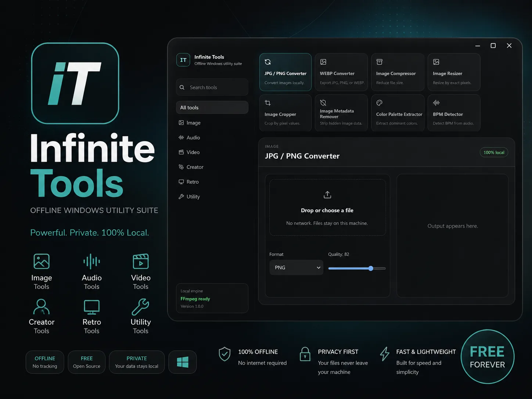Click the PRIVATE Your data stays local badge
This screenshot has height=399, width=532.
pos(137,362)
